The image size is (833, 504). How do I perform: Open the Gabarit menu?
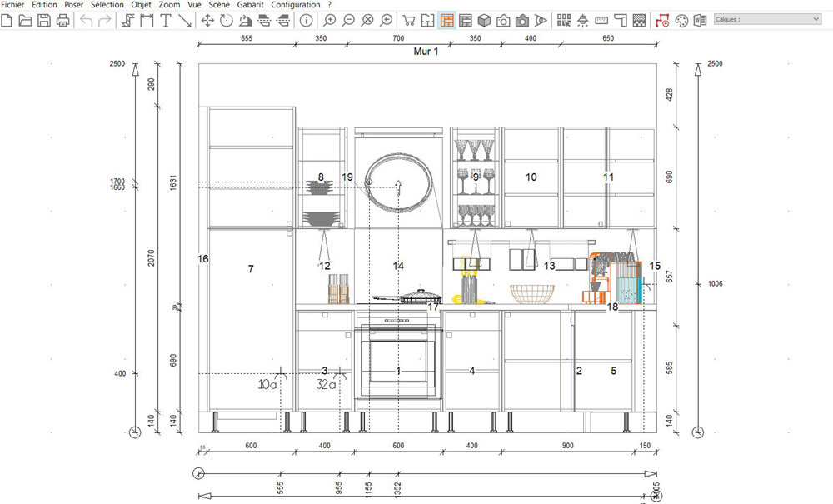pos(251,5)
